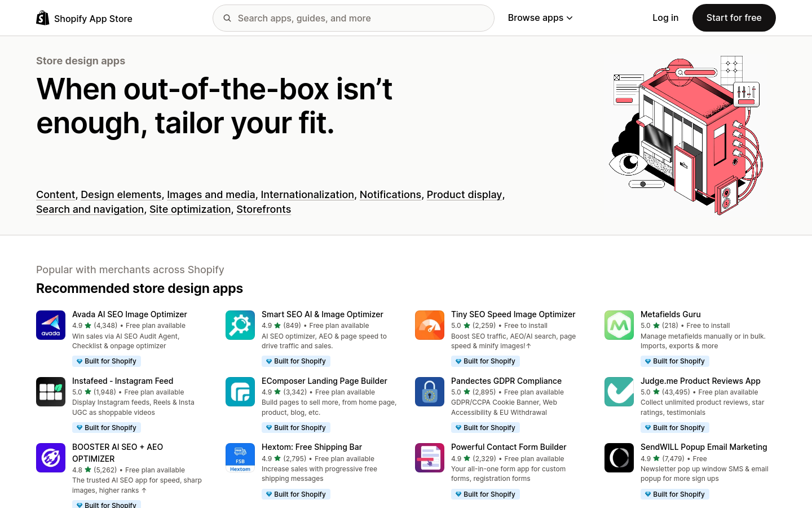This screenshot has width=812, height=508.
Task: Open the Notifications category link
Action: tap(390, 195)
